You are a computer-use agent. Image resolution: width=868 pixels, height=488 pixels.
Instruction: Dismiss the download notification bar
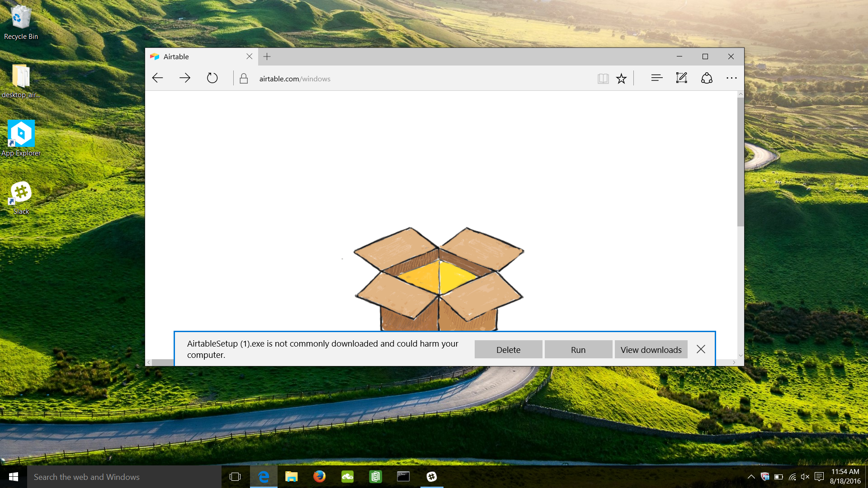(x=701, y=349)
